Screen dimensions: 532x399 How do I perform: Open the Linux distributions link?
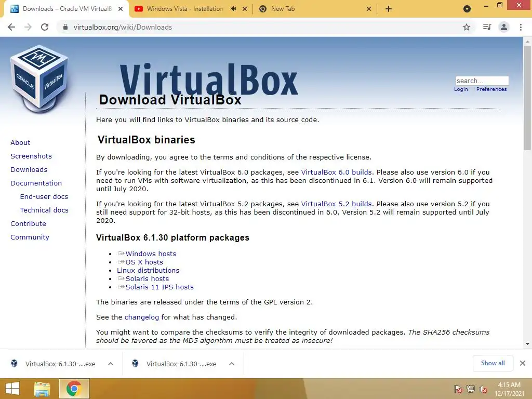[x=148, y=270]
